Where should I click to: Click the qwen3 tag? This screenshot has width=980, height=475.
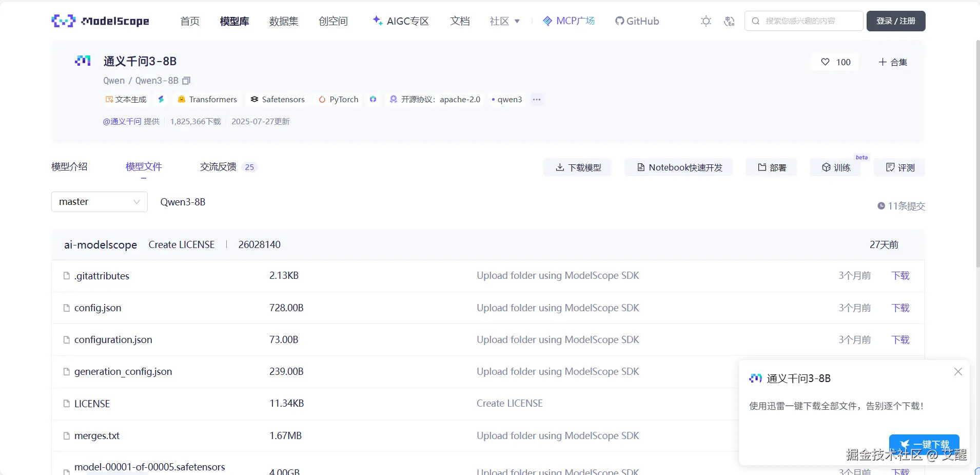506,99
